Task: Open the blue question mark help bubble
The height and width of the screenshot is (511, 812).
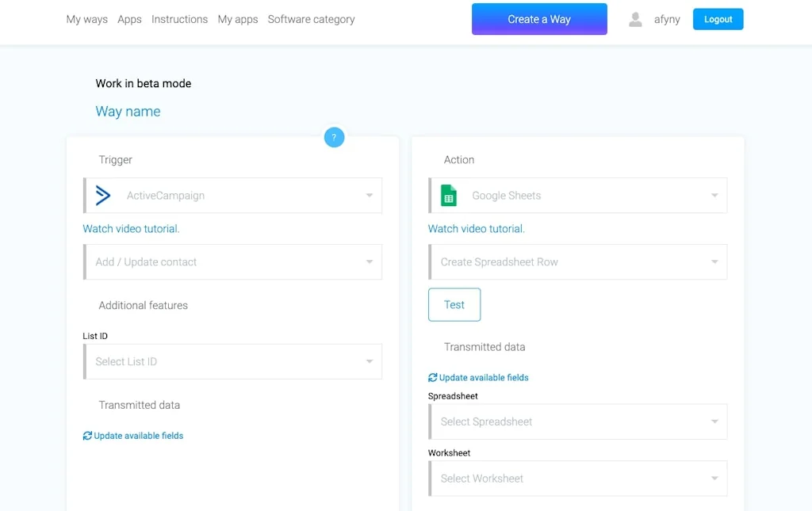Action: coord(334,137)
